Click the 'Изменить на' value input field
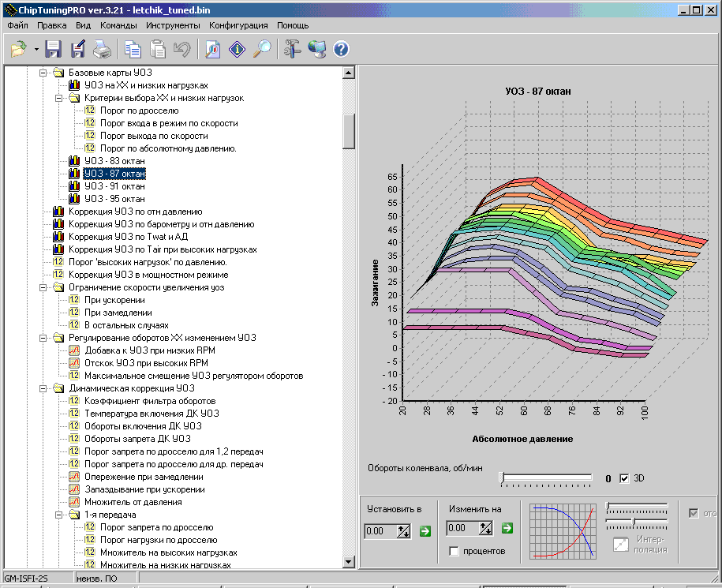 tap(460, 529)
